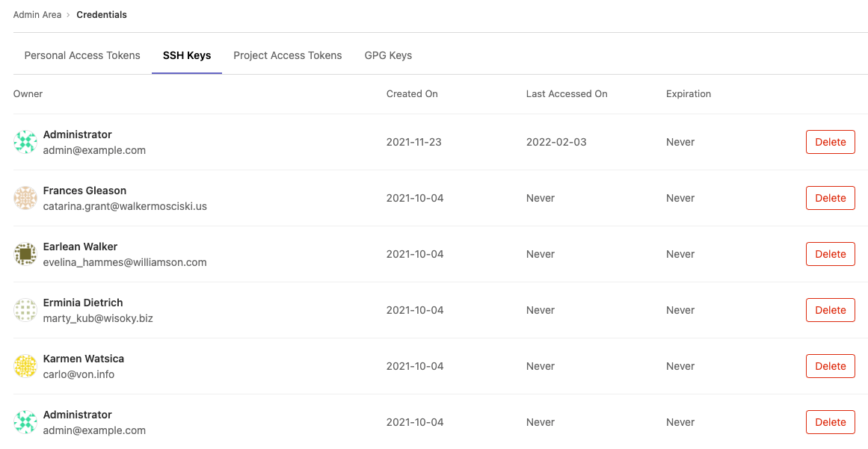
Task: Navigate to the Admin Area breadcrumb link
Action: [37, 14]
